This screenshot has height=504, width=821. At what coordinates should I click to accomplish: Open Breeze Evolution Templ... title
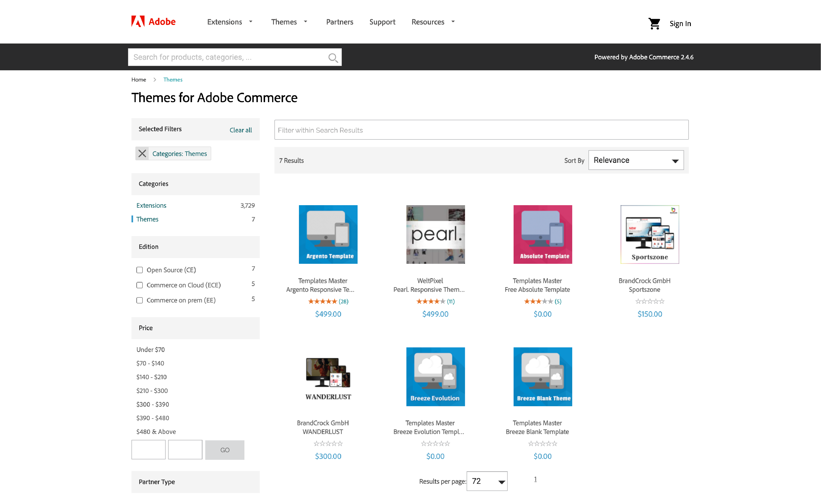point(429,432)
